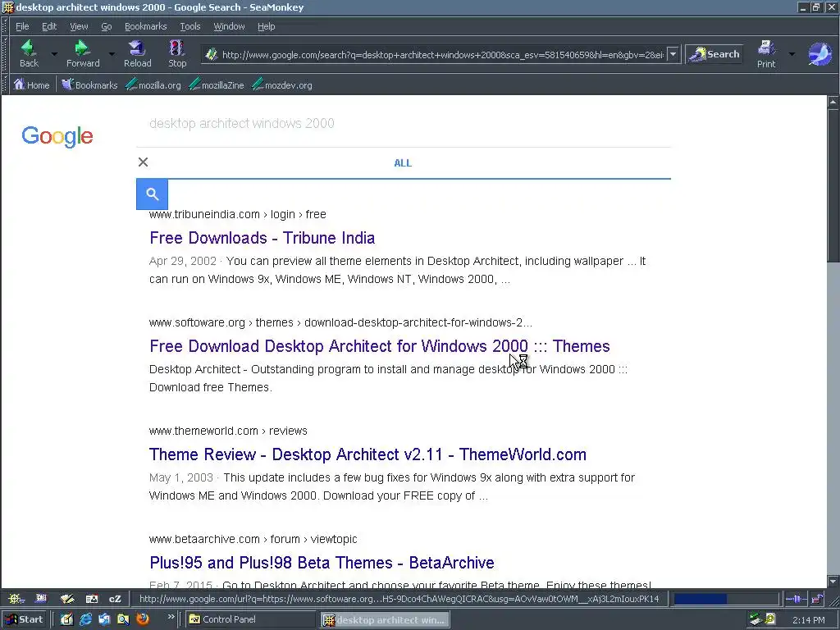Viewport: 840px width, 630px height.
Task: Stop loading with the traffic light icon
Action: point(177,53)
